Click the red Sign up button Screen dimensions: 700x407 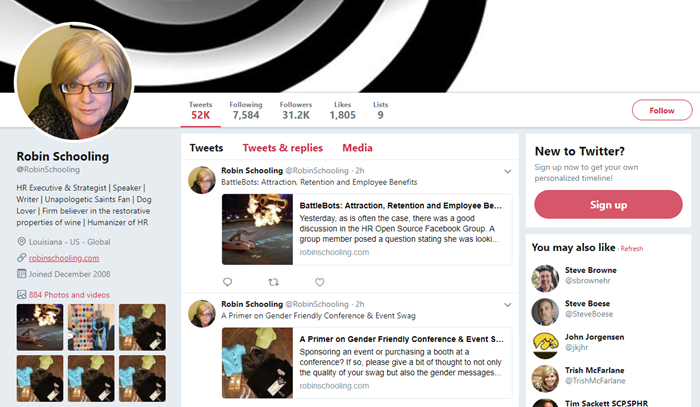coord(608,205)
